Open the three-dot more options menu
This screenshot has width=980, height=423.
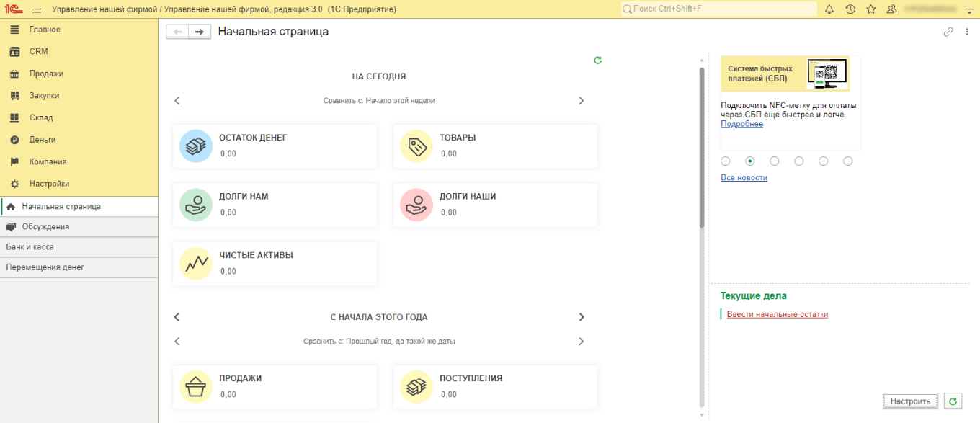coord(967,32)
